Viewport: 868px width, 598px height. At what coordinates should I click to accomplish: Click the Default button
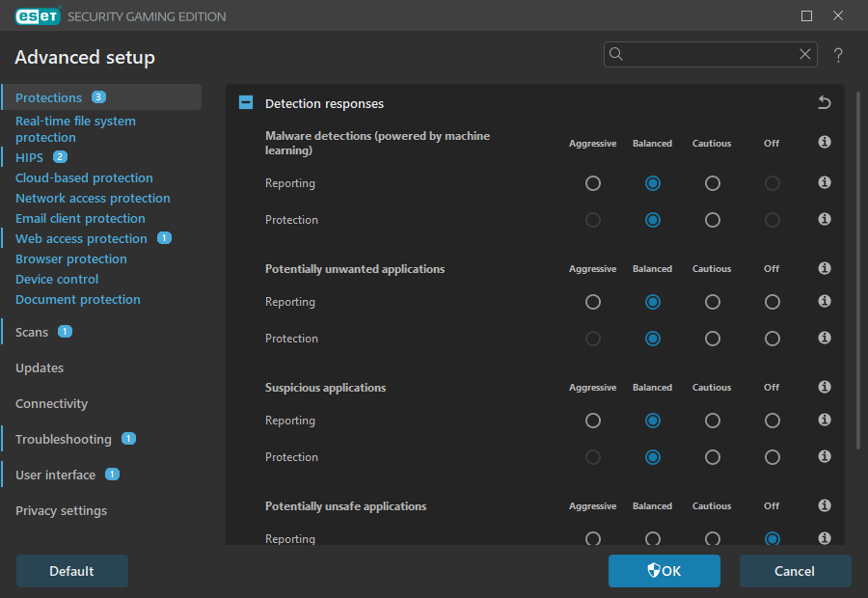click(72, 571)
